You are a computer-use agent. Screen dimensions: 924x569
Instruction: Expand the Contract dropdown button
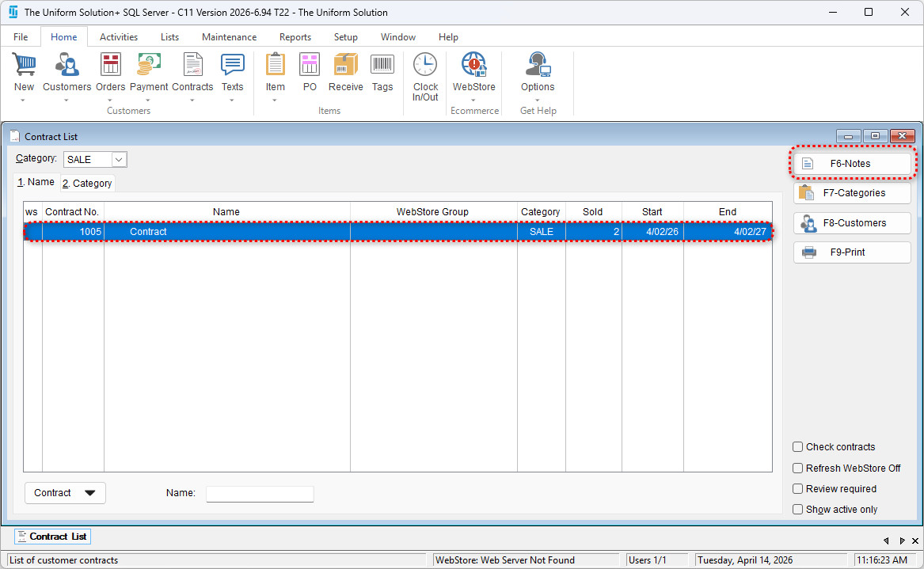(x=65, y=493)
